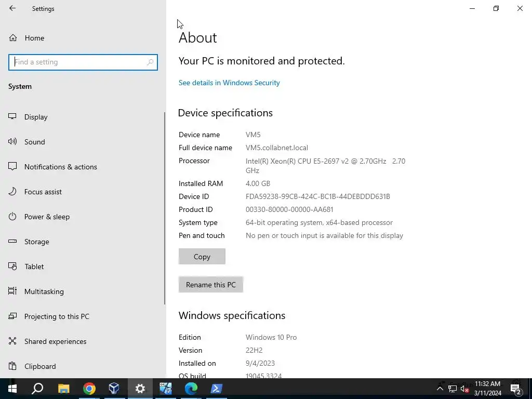Select the device name value VM5
Screen dimensions: 532x399
point(253,135)
